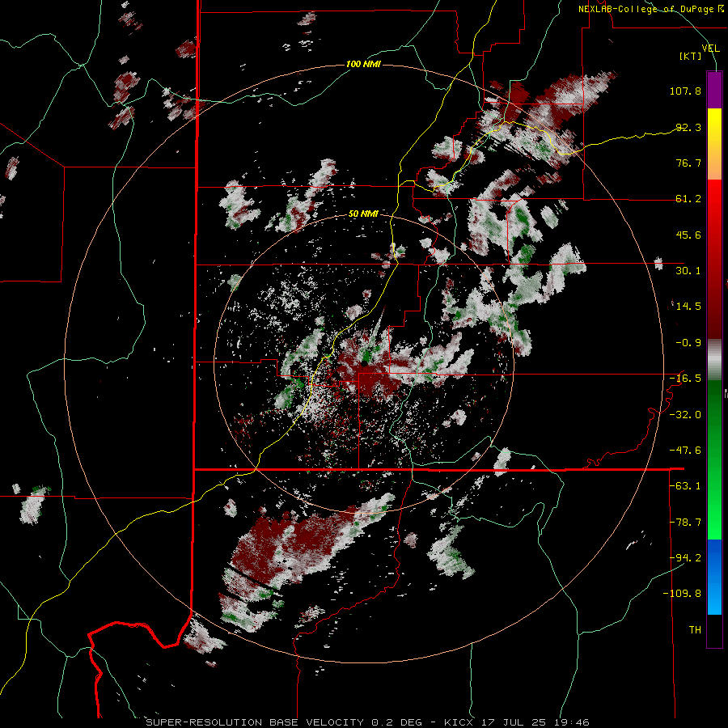Select the 30.1 velocity scale value

[x=688, y=271]
